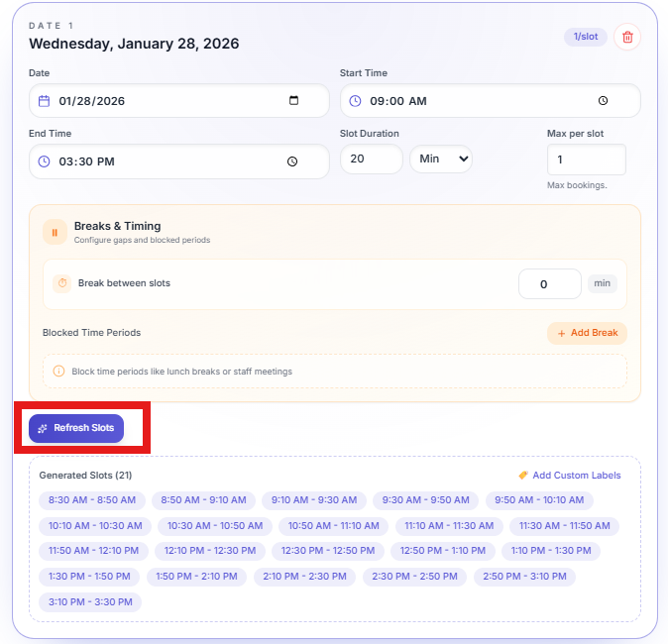
Task: Focus the Date input showing 01/28/2026
Action: 179,101
